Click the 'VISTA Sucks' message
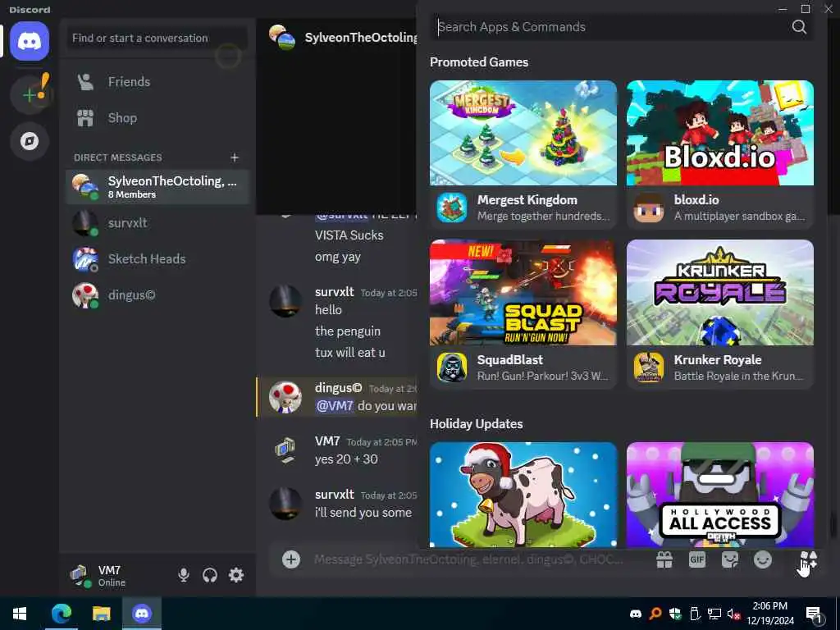This screenshot has width=840, height=630. tap(349, 235)
